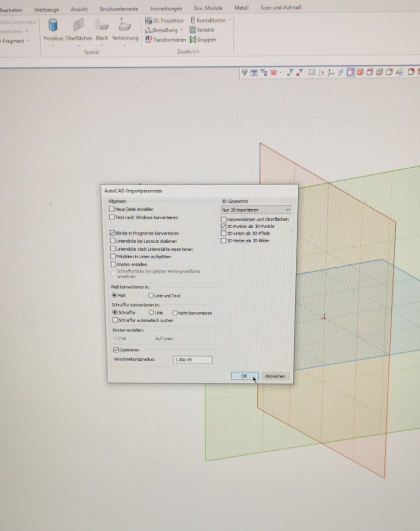The image size is (420, 531).
Task: Click the Blech sheet metal icon
Action: click(x=102, y=26)
